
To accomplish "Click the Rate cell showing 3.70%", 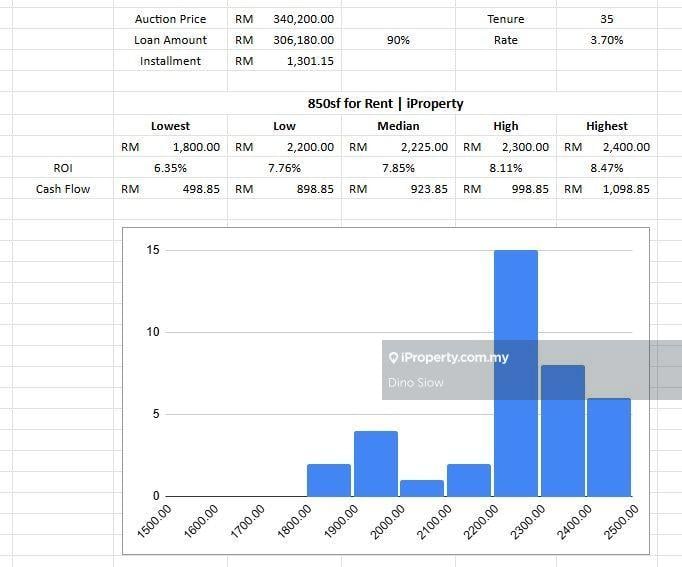I will click(607, 40).
